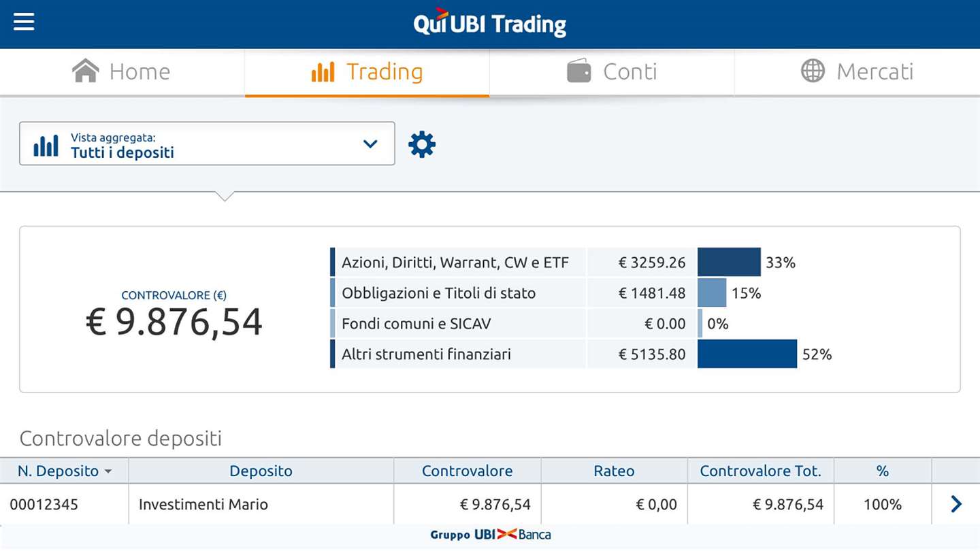Sort by N. Deposito column arrow
Image resolution: width=980 pixels, height=551 pixels.
coord(108,471)
